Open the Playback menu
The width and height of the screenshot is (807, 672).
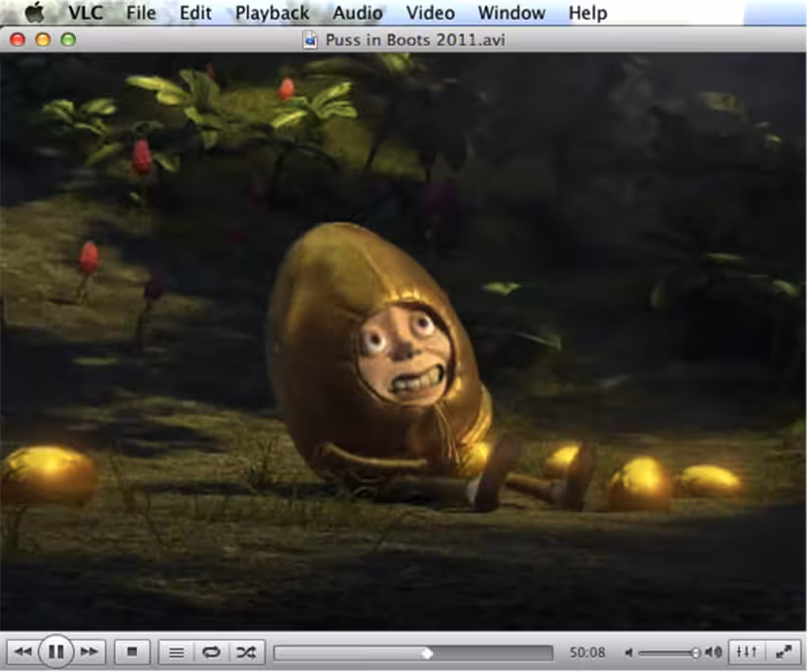click(x=272, y=12)
